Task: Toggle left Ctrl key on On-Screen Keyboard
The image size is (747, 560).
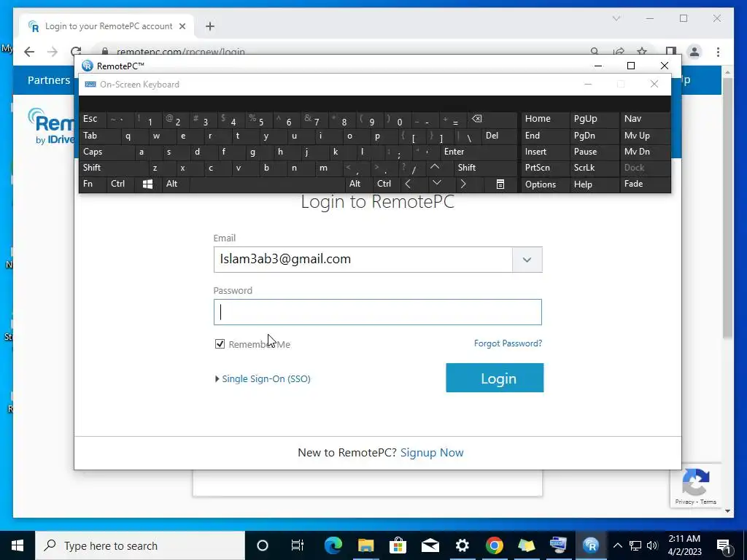Action: click(x=120, y=184)
